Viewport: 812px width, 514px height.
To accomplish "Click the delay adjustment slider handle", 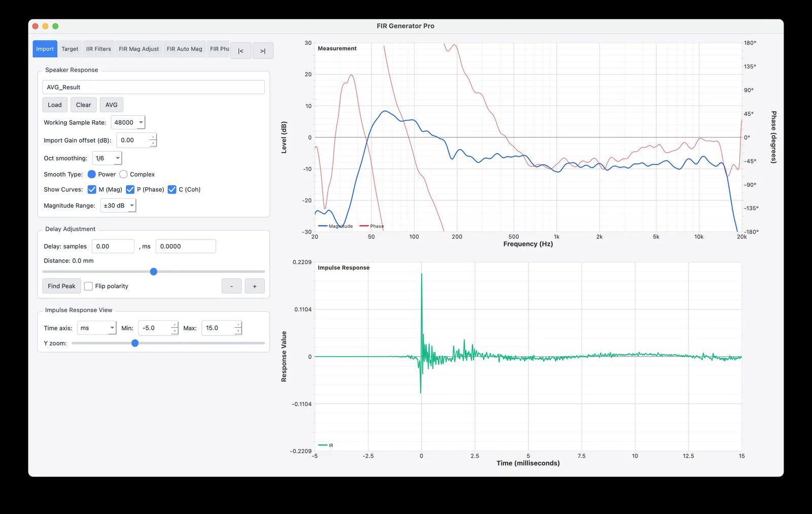I will [154, 271].
